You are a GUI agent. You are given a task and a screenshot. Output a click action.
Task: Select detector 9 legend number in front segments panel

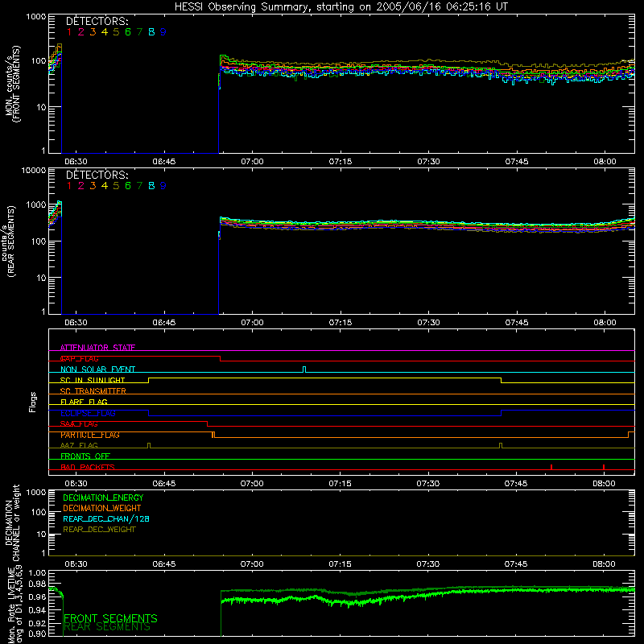click(163, 32)
